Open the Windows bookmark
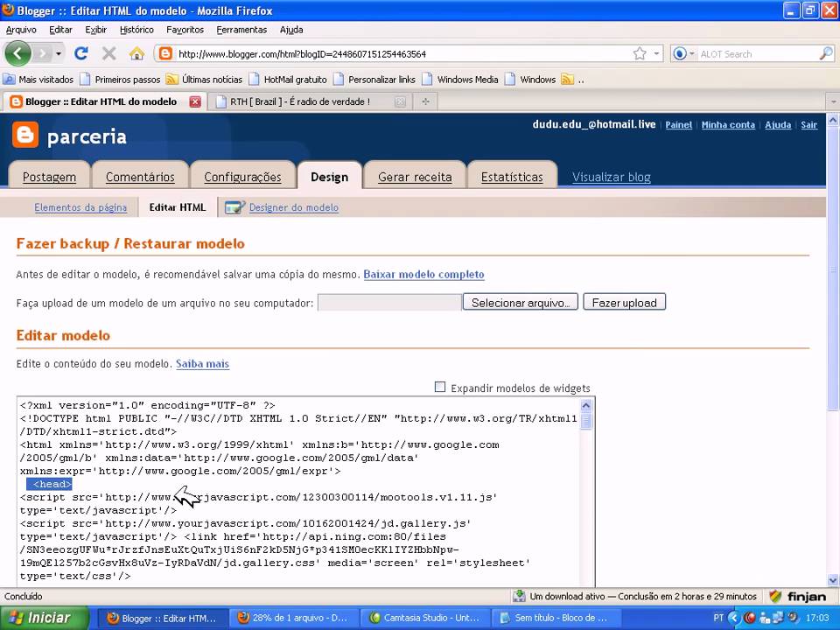Screen dimensions: 840x630 coord(530,80)
